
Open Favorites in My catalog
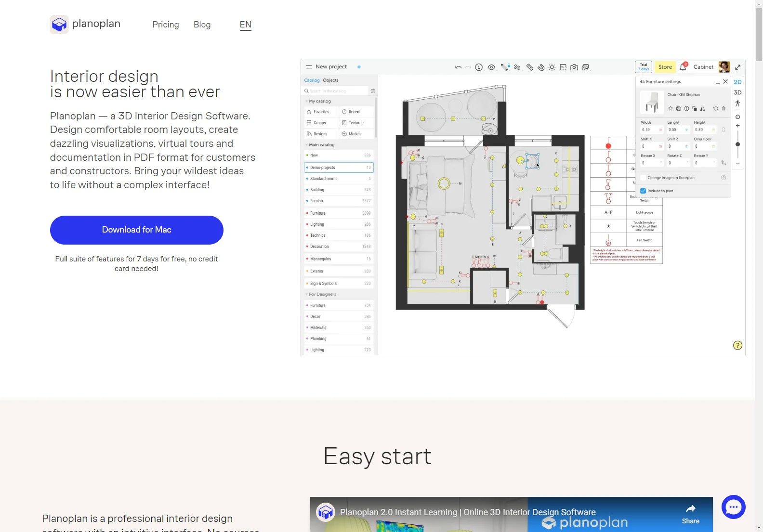pos(321,112)
